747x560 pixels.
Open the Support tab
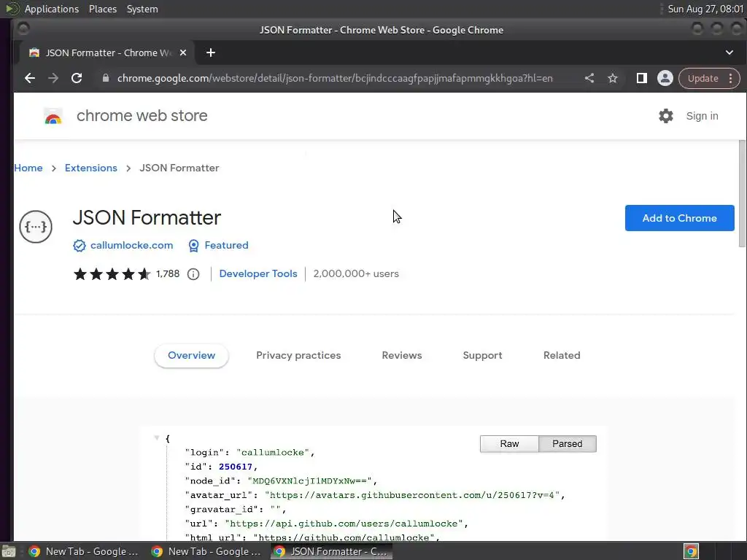tap(482, 355)
